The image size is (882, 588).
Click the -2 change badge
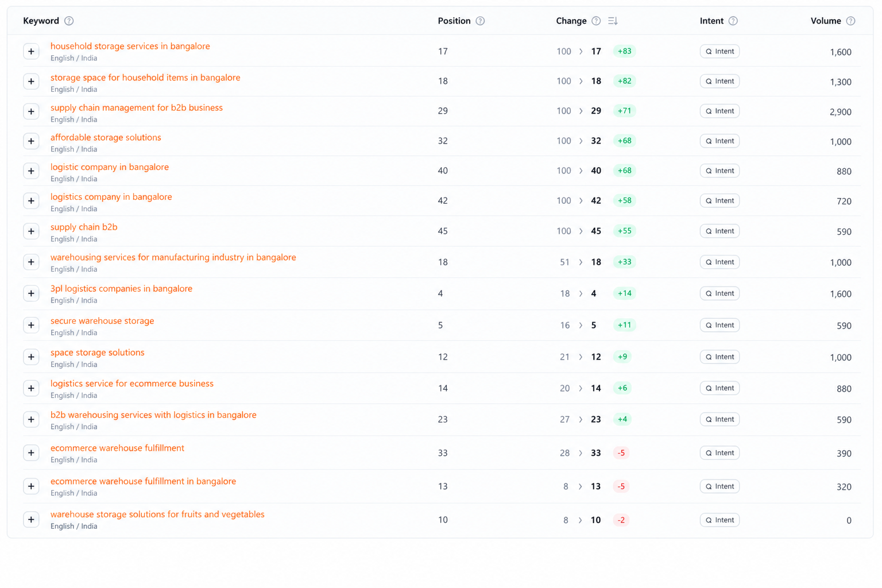point(621,520)
